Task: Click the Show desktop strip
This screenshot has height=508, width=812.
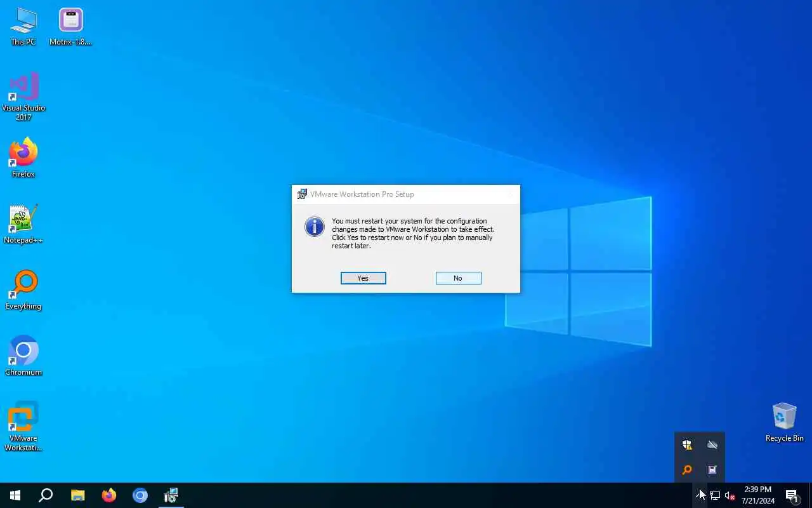Action: pyautogui.click(x=810, y=495)
